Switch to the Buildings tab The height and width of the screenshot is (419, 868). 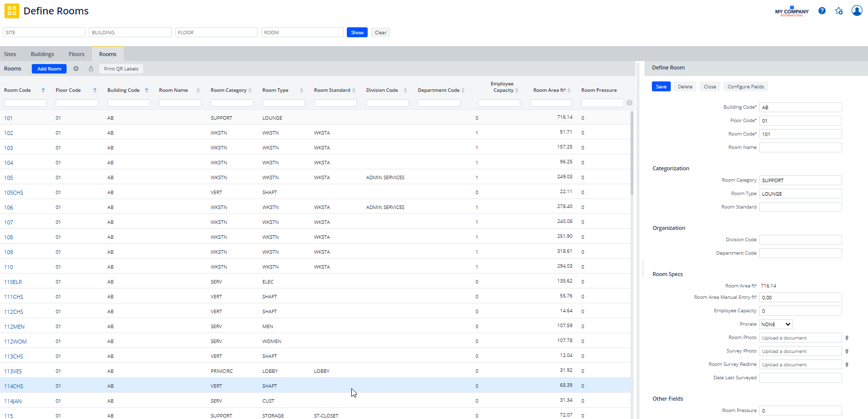[x=42, y=54]
